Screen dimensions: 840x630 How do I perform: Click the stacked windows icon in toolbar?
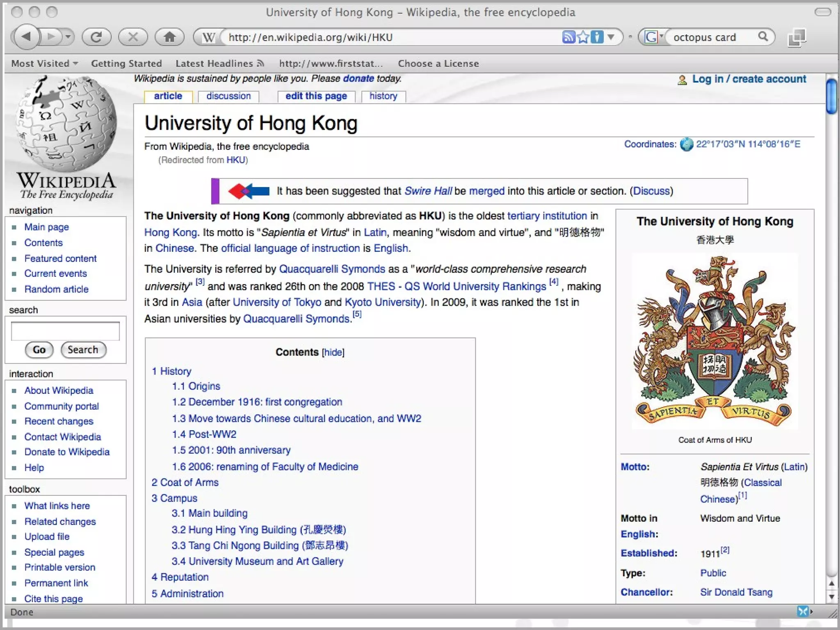[797, 38]
